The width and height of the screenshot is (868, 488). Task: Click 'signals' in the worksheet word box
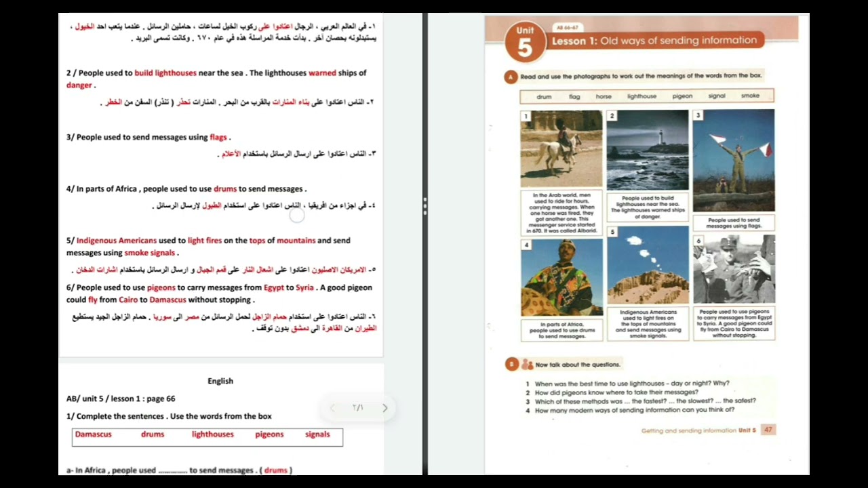(317, 434)
